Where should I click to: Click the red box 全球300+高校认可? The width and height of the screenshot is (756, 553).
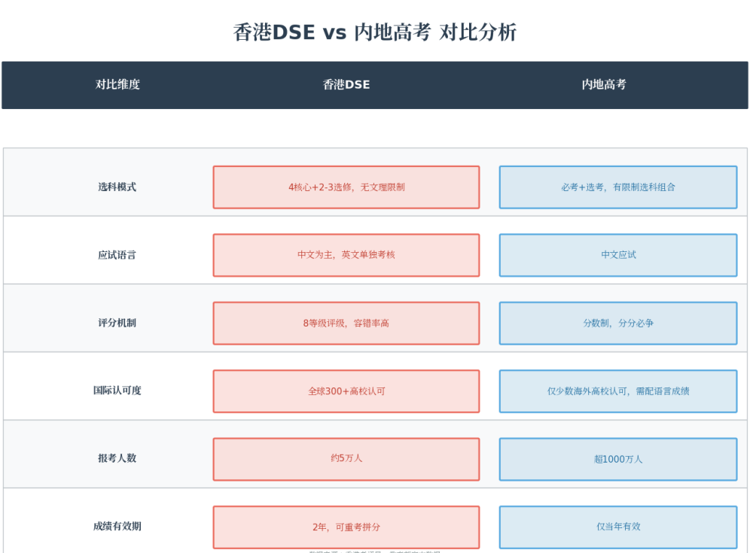click(346, 391)
